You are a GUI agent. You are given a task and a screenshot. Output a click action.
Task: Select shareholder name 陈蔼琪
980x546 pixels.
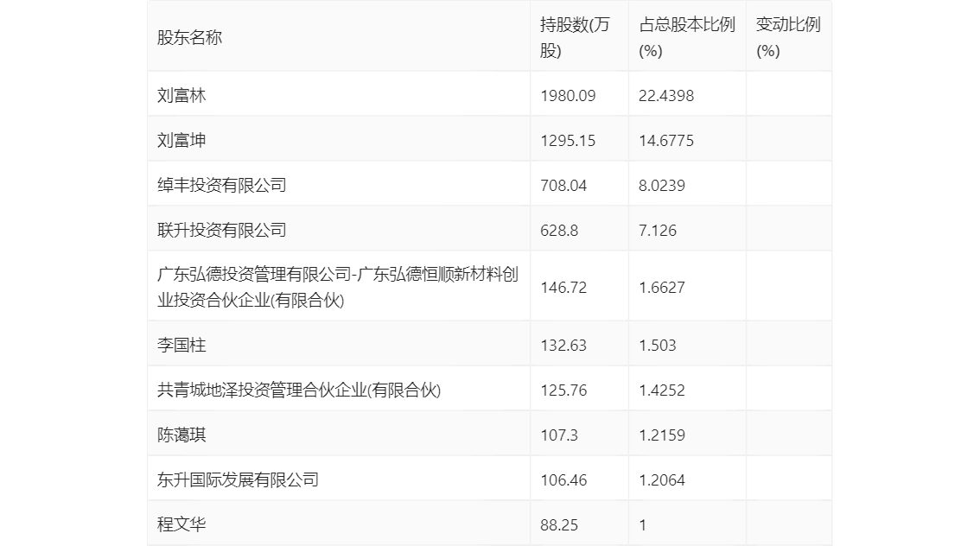[x=181, y=435]
